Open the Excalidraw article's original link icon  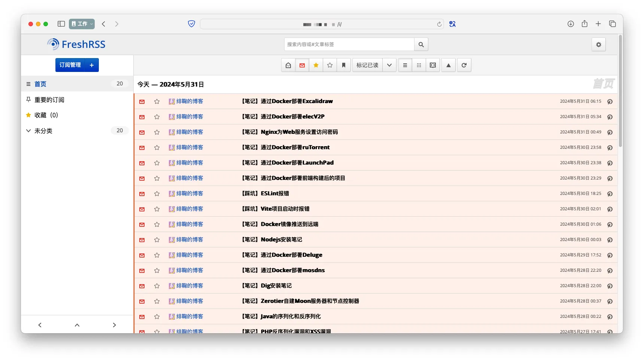coord(610,102)
